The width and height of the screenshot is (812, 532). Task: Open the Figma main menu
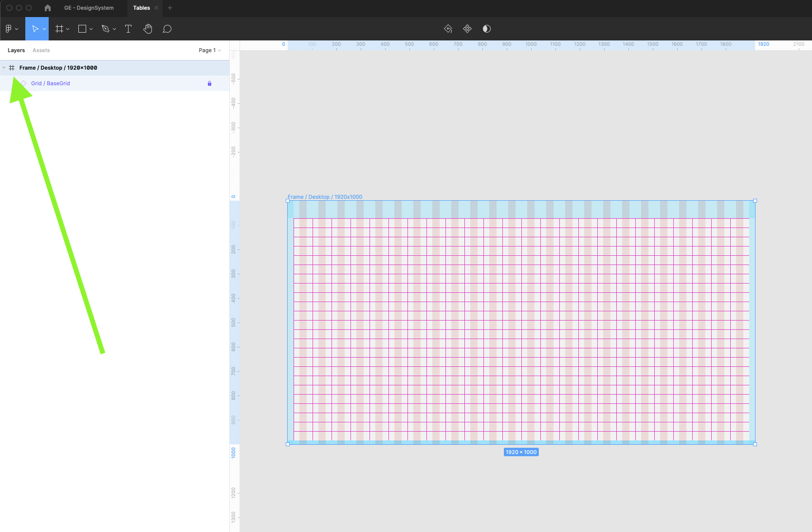pyautogui.click(x=11, y=29)
